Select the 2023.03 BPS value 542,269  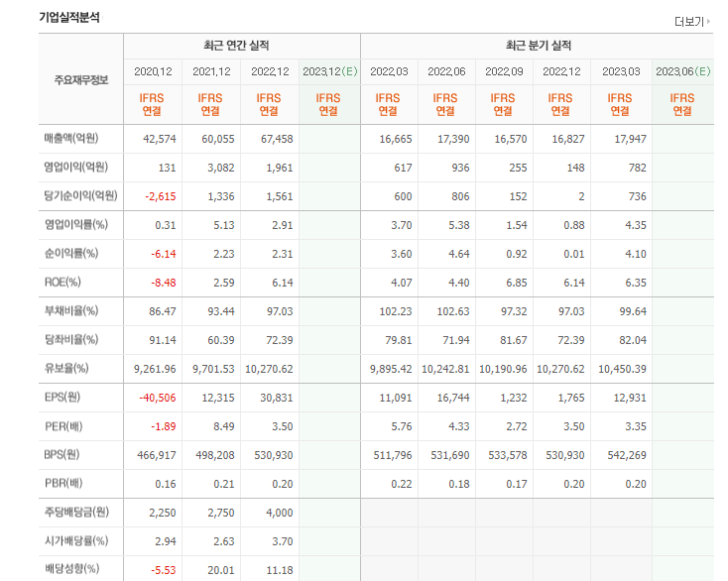tap(627, 456)
